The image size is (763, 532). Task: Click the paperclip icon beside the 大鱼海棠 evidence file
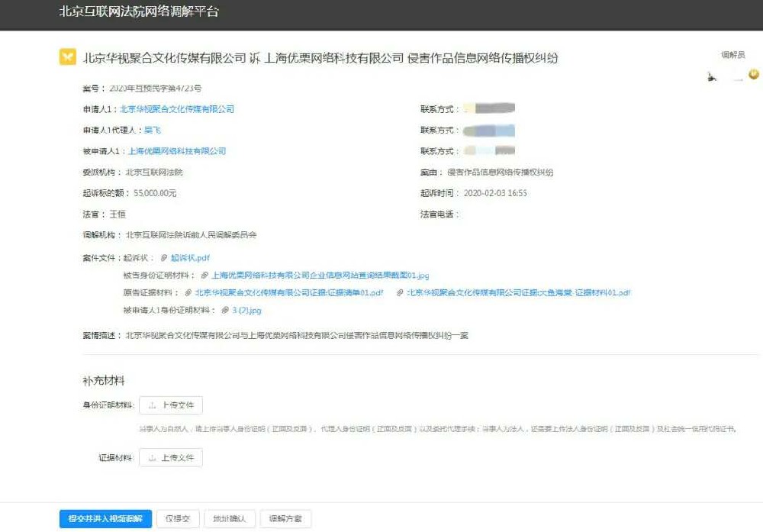click(x=400, y=293)
